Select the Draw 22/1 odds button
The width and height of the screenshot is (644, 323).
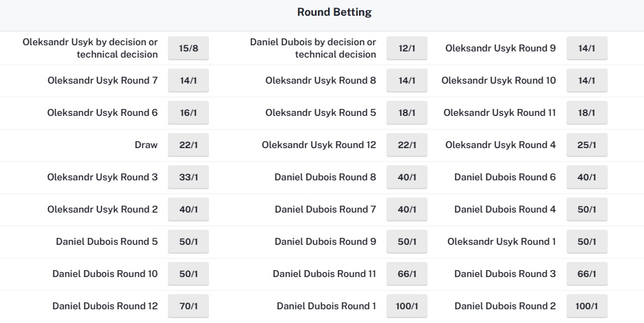point(188,145)
